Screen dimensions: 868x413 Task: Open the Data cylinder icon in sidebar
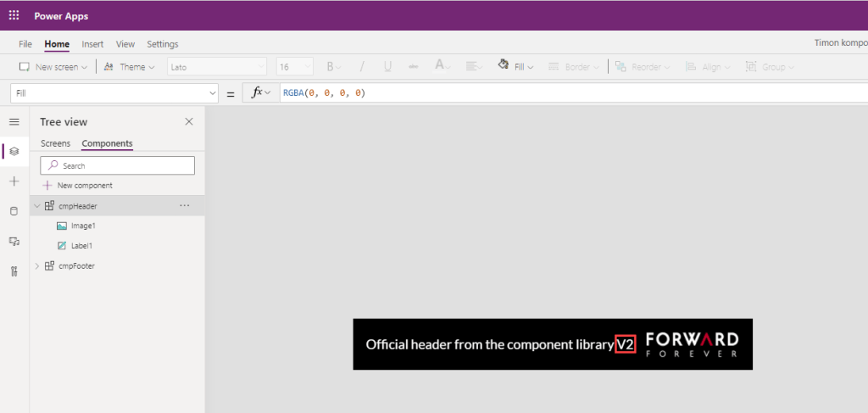tap(14, 211)
